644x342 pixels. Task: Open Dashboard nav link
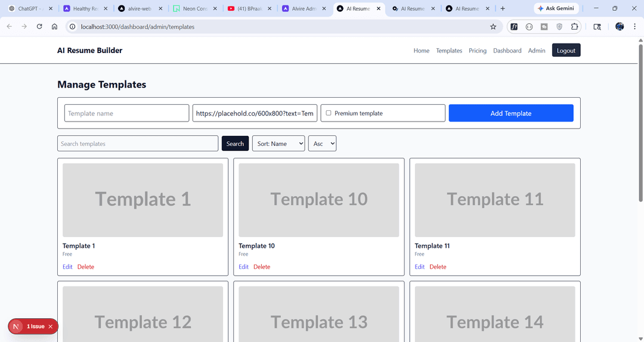[507, 51]
